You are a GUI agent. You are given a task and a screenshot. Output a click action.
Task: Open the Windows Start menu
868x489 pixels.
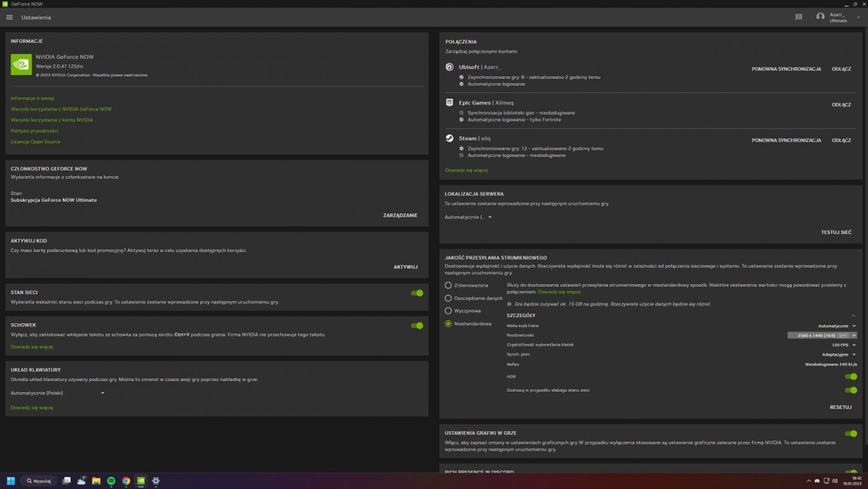pyautogui.click(x=11, y=481)
